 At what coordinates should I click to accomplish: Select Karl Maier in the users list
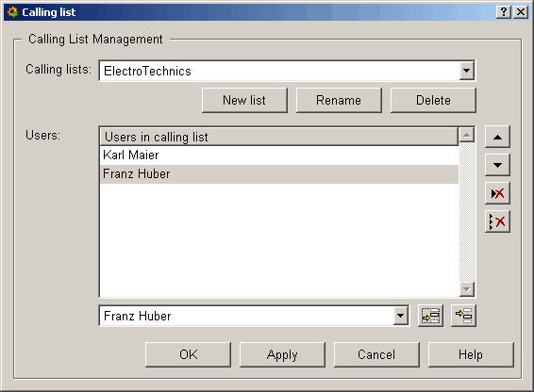[x=279, y=155]
